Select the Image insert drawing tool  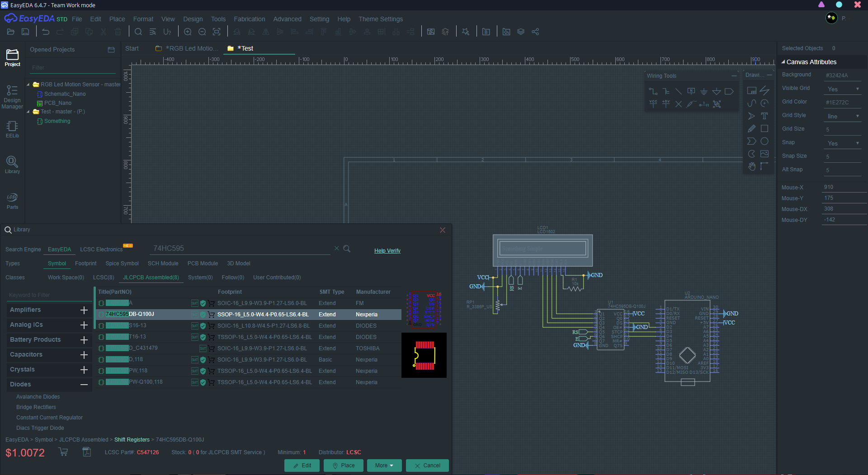(764, 154)
